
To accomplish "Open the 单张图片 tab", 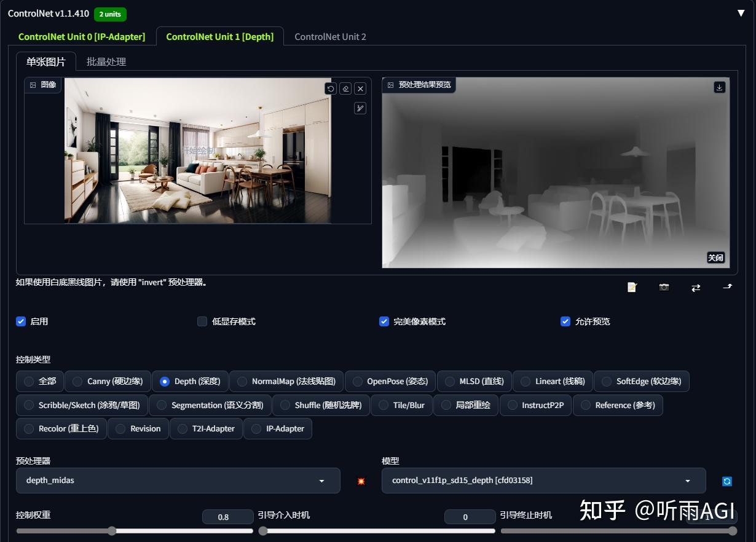I will (45, 61).
